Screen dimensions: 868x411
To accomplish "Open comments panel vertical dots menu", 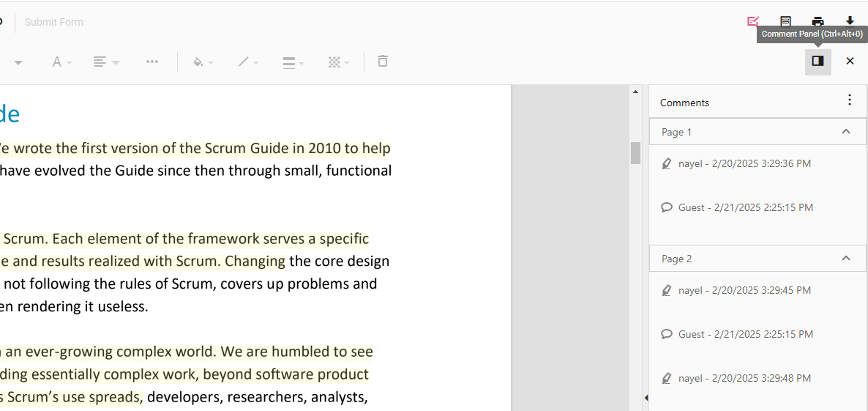I will coord(849,100).
